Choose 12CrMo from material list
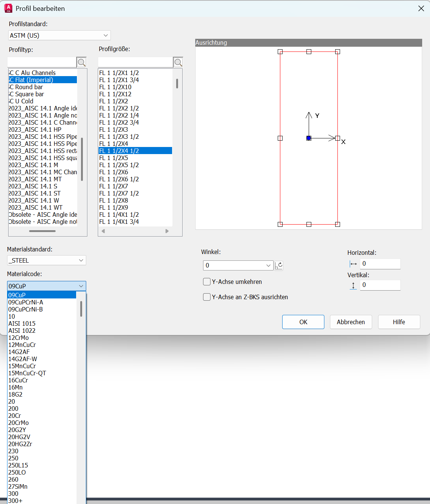 (42, 338)
